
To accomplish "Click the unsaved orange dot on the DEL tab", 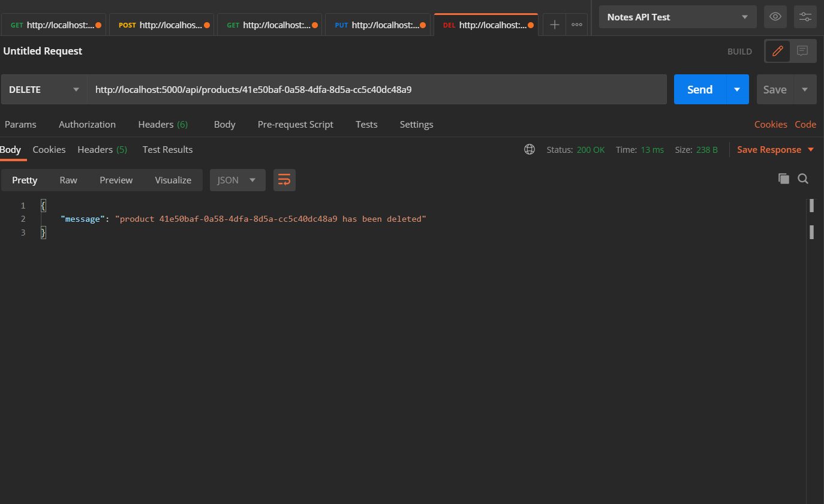I will [x=531, y=25].
